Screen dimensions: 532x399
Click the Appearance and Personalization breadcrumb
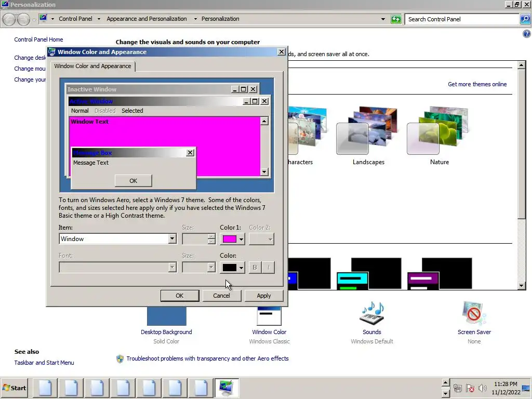(147, 19)
